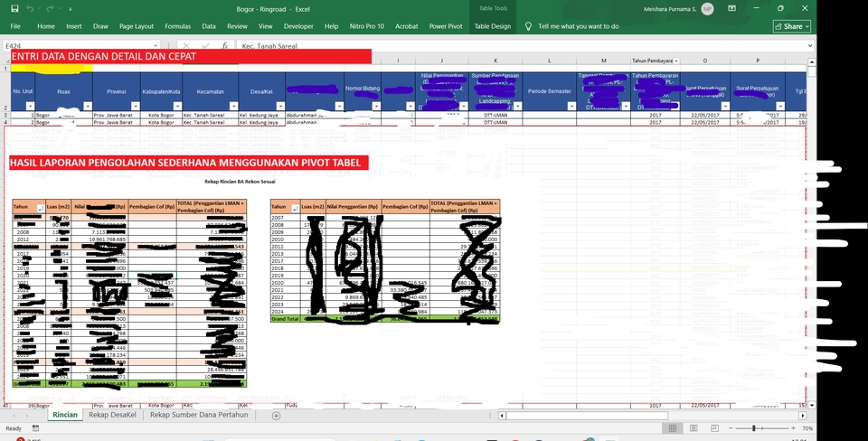868x441 pixels.
Task: Open the File menu
Action: 15,26
